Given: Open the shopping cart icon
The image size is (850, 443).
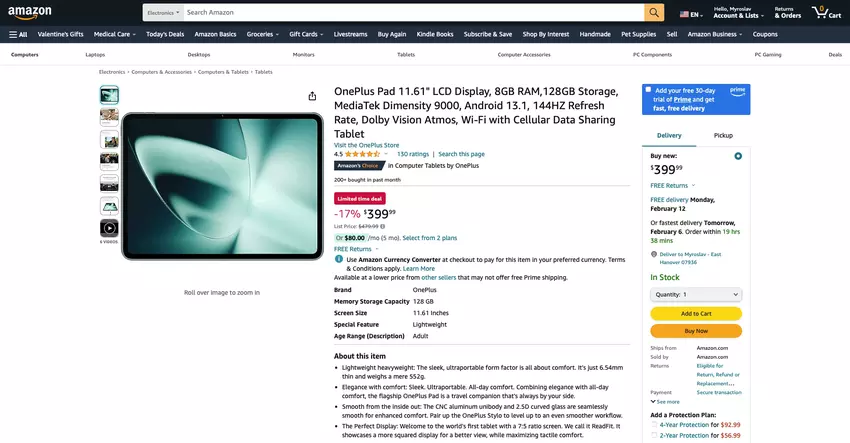Looking at the screenshot, I should coord(826,12).
